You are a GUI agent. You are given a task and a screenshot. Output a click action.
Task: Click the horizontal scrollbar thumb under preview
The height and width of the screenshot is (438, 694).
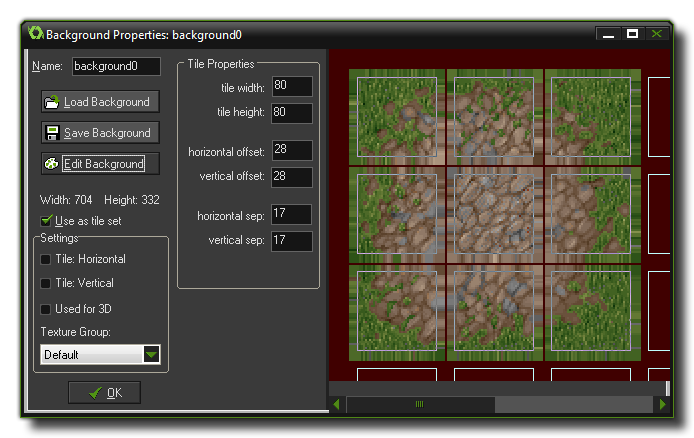coord(419,405)
